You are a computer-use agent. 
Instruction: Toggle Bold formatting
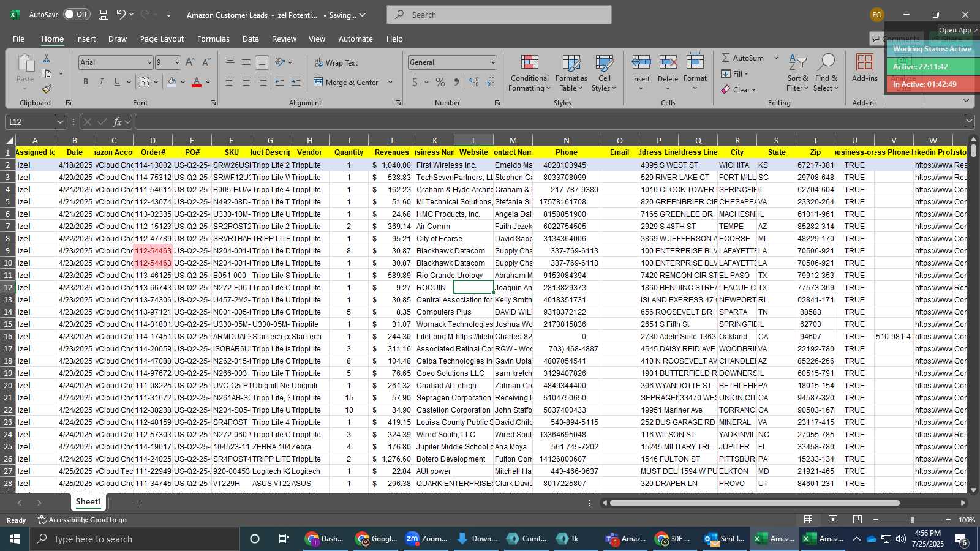[86, 82]
